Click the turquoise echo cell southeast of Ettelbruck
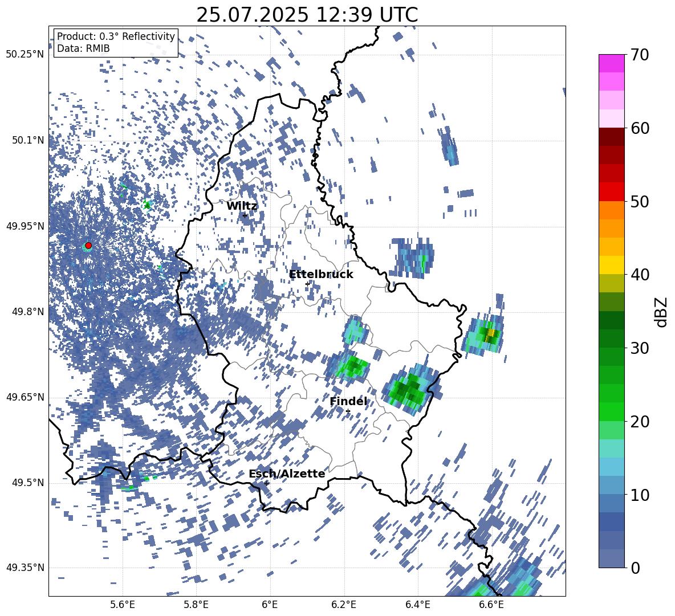This screenshot has height=616, width=675. tap(356, 331)
